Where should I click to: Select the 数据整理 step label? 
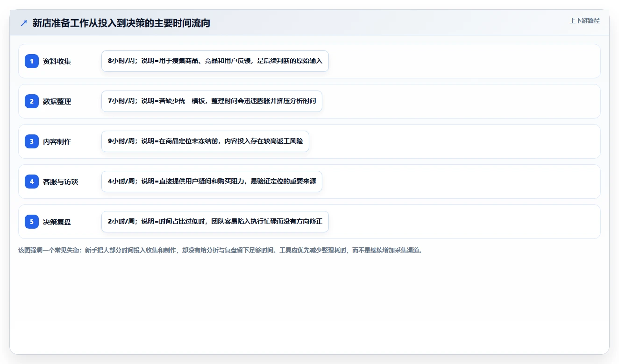coord(57,101)
